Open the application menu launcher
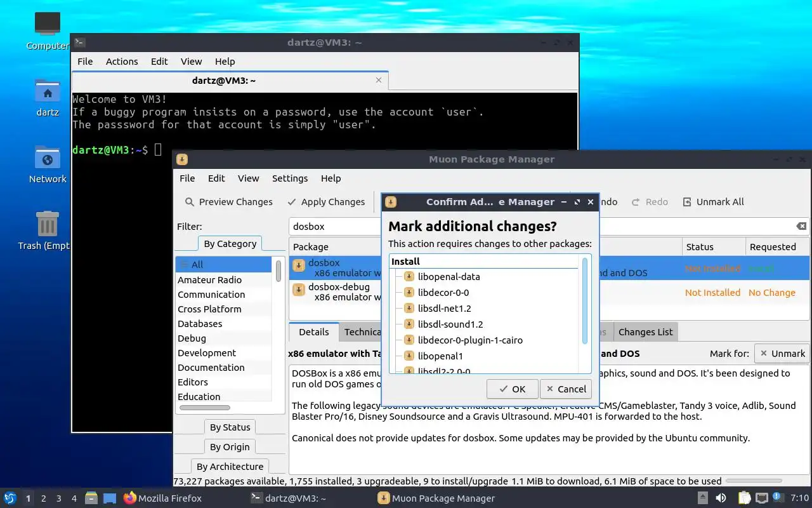 (x=10, y=498)
